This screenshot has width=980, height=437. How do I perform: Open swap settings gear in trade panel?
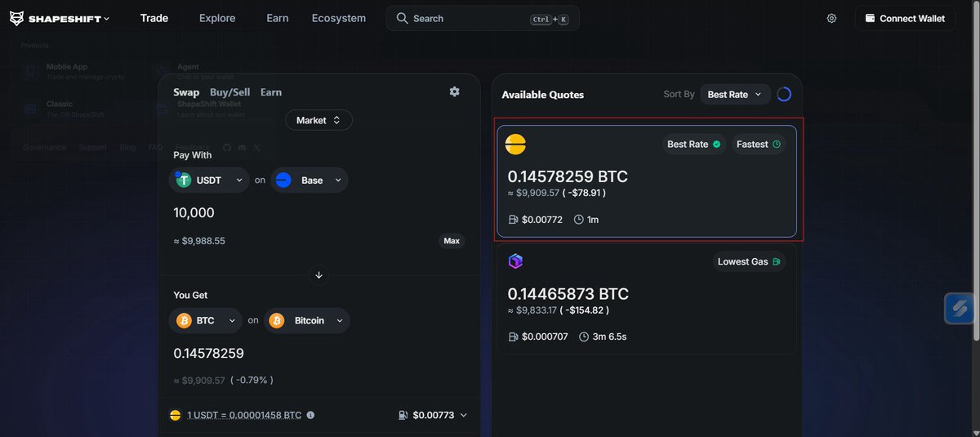point(455,91)
